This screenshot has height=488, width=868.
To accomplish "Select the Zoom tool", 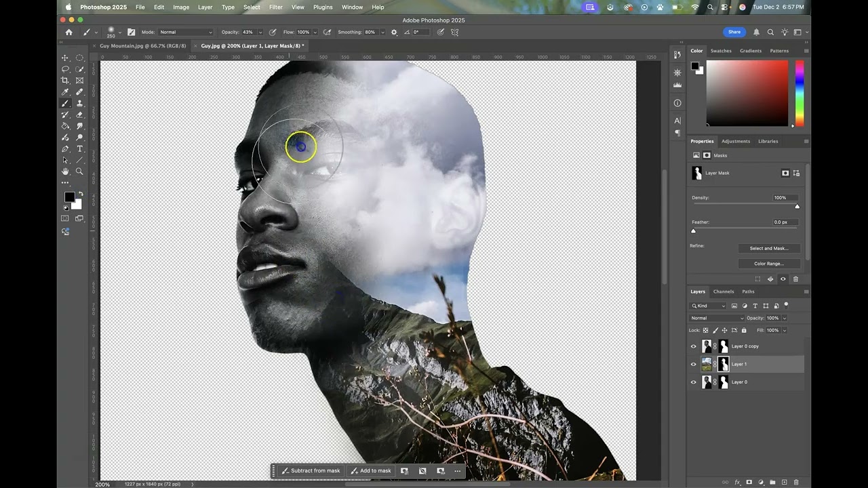I will click(79, 172).
